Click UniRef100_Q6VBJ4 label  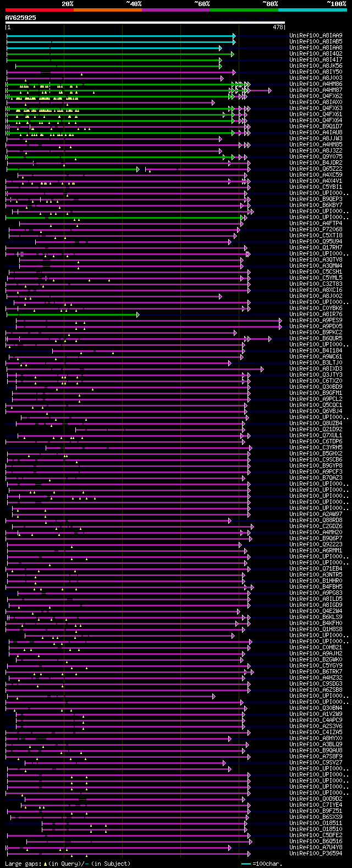tap(316, 411)
